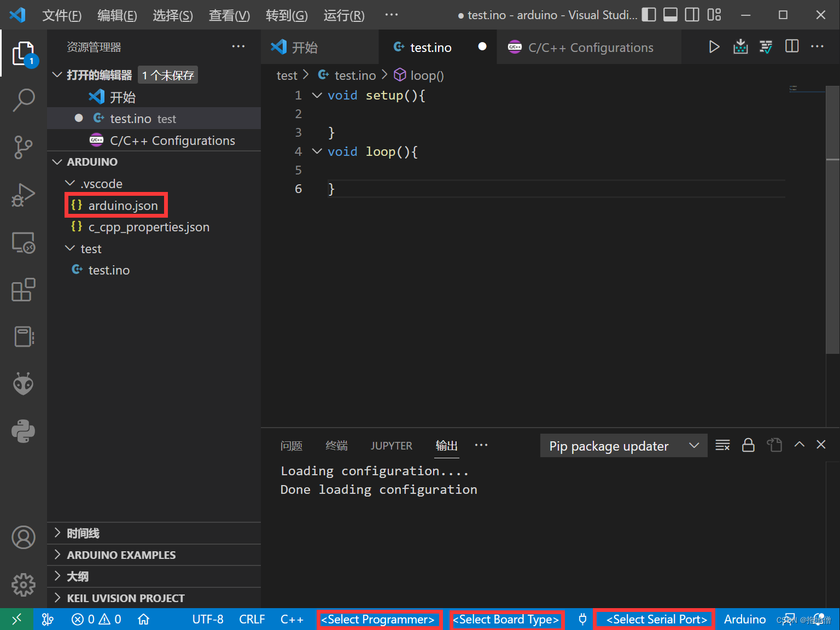Click the Arduino Verify icon in editor toolbar
This screenshot has height=630, width=840.
click(x=766, y=46)
